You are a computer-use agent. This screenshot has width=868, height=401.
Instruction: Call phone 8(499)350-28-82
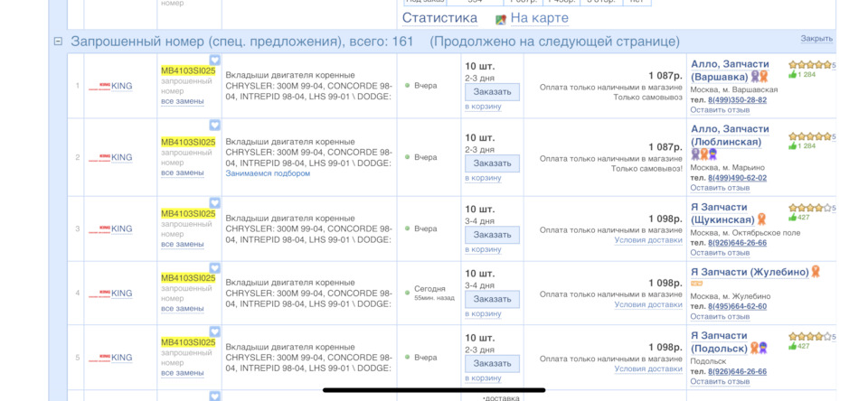coord(738,100)
